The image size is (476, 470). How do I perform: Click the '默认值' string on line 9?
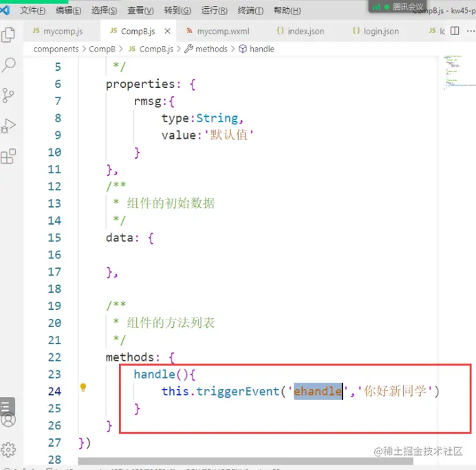click(229, 135)
